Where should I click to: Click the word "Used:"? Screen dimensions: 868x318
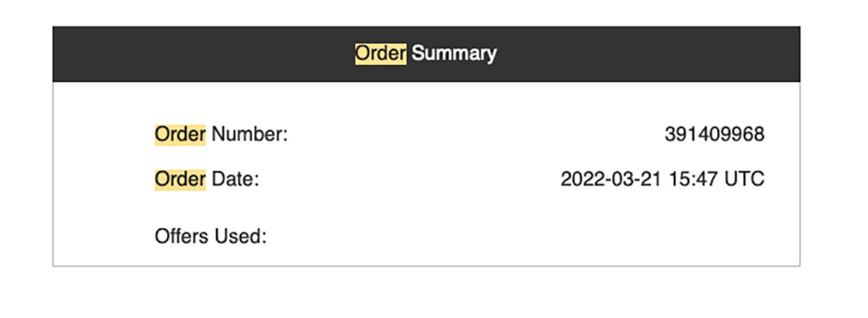242,236
